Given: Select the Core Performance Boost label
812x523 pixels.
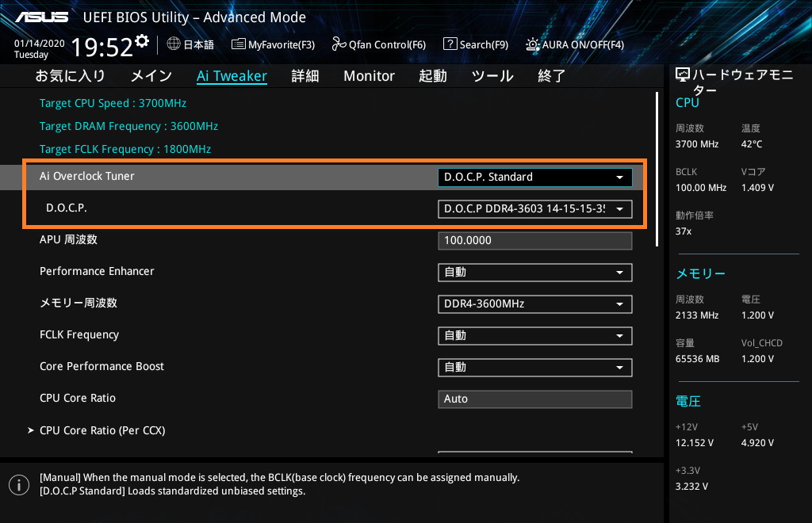Looking at the screenshot, I should pyautogui.click(x=101, y=366).
